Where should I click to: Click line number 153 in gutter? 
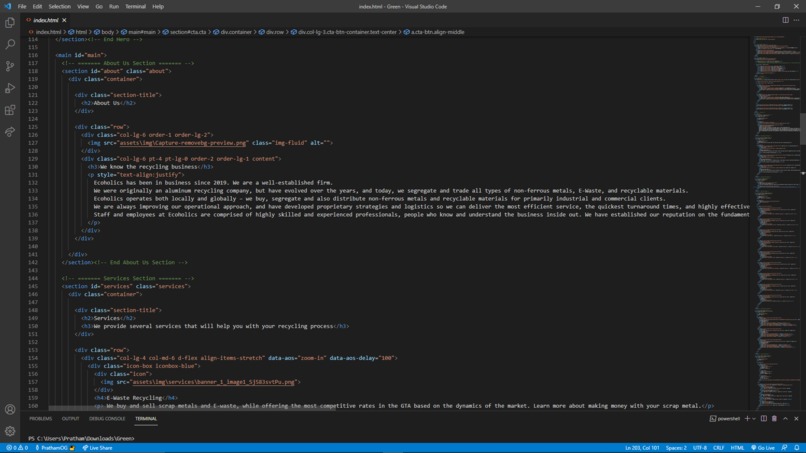pos(33,350)
